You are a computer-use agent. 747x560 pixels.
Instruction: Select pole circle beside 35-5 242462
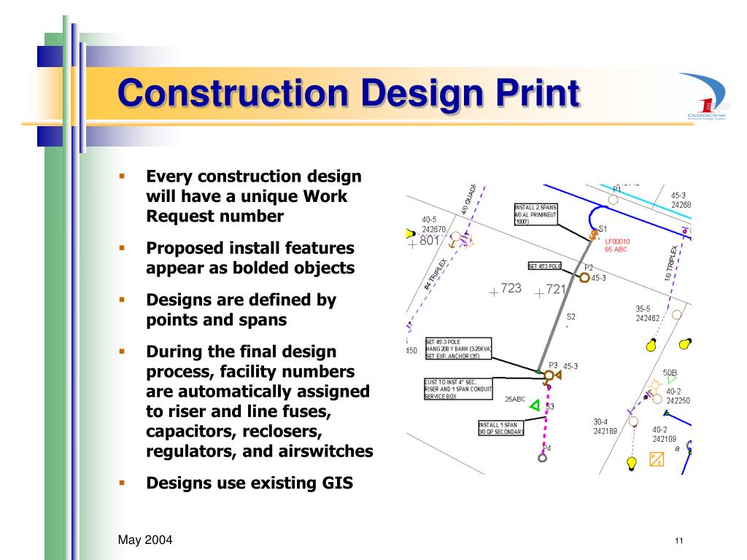coord(676,315)
